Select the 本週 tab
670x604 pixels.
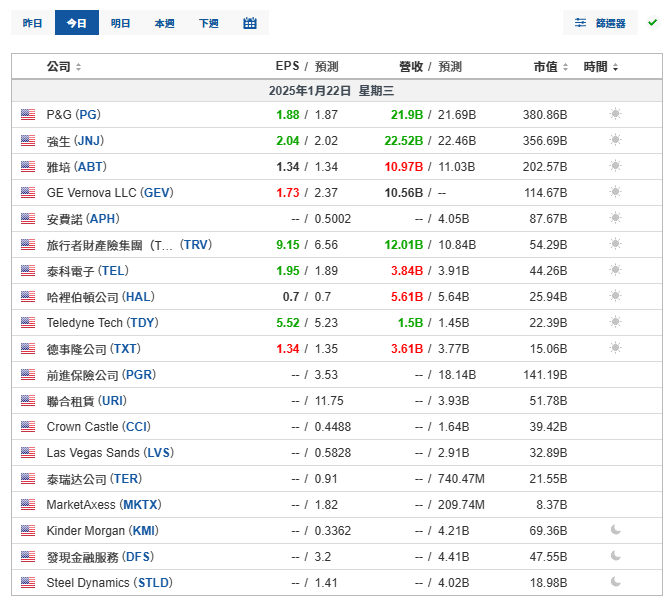coord(165,23)
